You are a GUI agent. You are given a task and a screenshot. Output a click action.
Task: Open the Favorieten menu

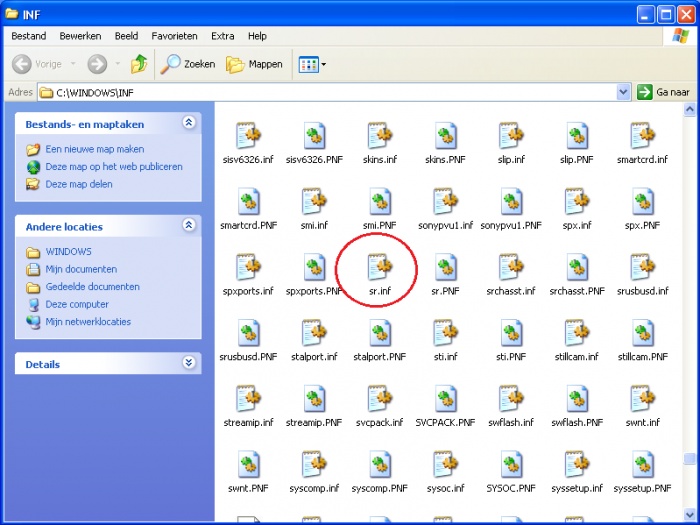point(174,36)
